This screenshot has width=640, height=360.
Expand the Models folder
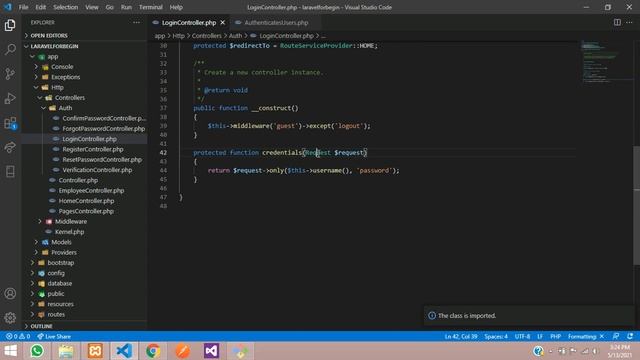click(x=85, y=242)
